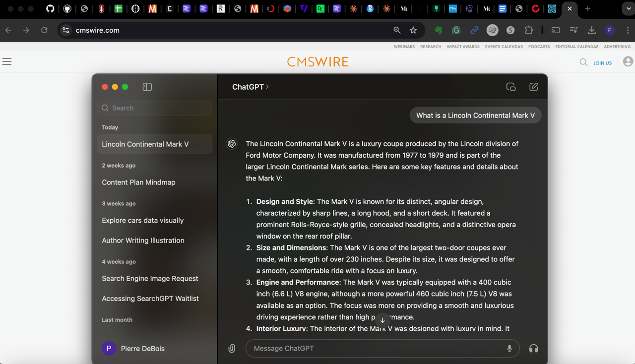This screenshot has width=635, height=364.
Task: Click the site information icon in address bar
Action: (x=65, y=30)
